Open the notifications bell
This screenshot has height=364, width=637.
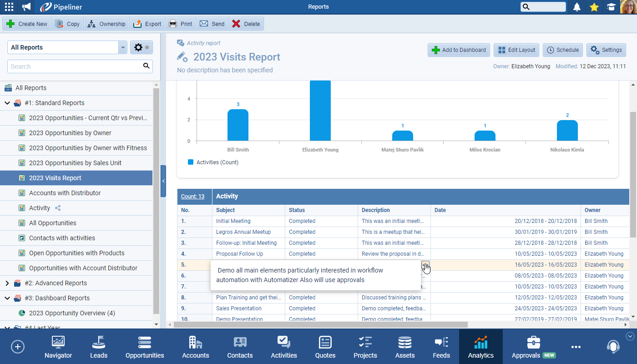pyautogui.click(x=577, y=7)
